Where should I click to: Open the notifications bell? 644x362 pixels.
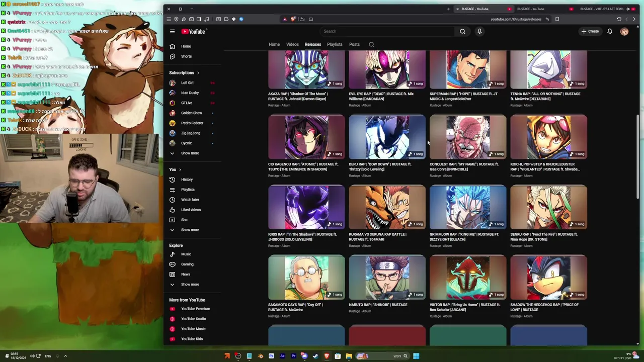[609, 31]
